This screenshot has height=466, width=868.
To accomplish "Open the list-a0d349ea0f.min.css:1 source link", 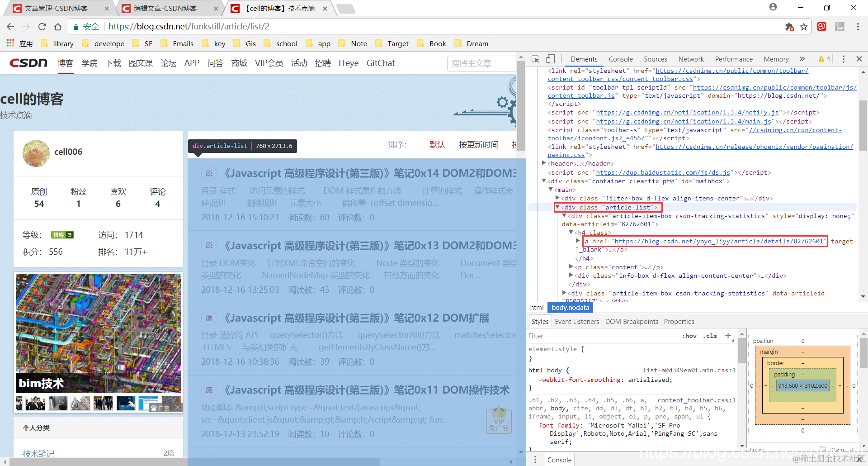I will 689,370.
